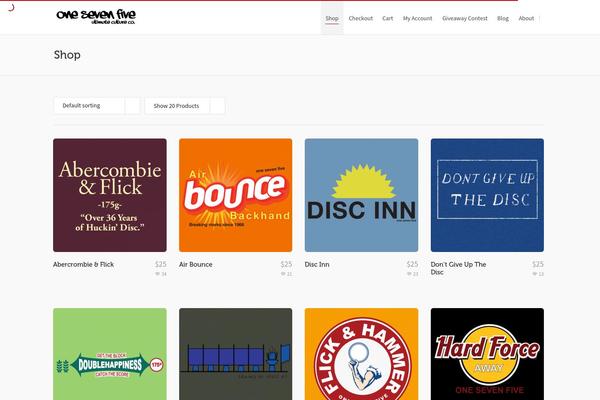The image size is (600, 400).
Task: Open the Don't Give Up The Disc image
Action: tap(487, 195)
